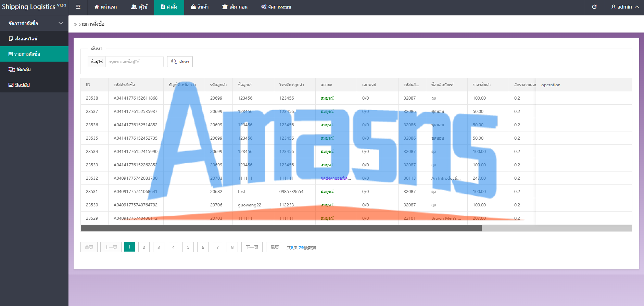This screenshot has width=644, height=306.
Task: Toggle the sidebar collapse hamburger icon
Action: click(78, 7)
